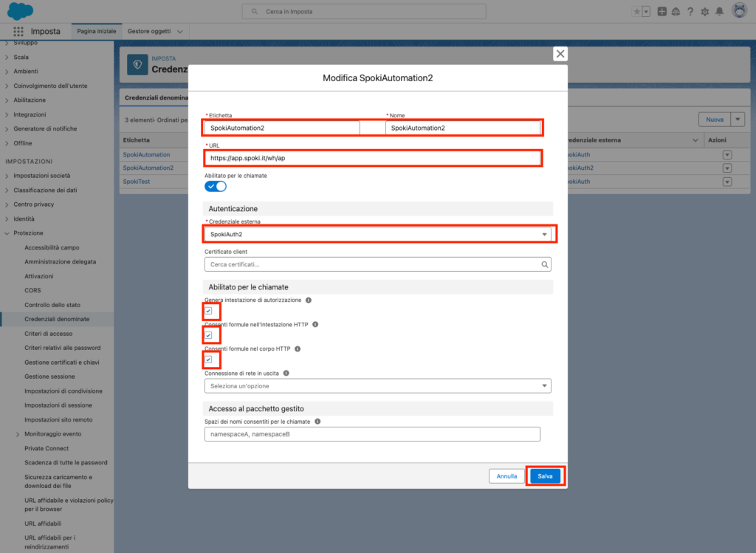Open the user profile avatar
The width and height of the screenshot is (756, 553).
click(738, 11)
